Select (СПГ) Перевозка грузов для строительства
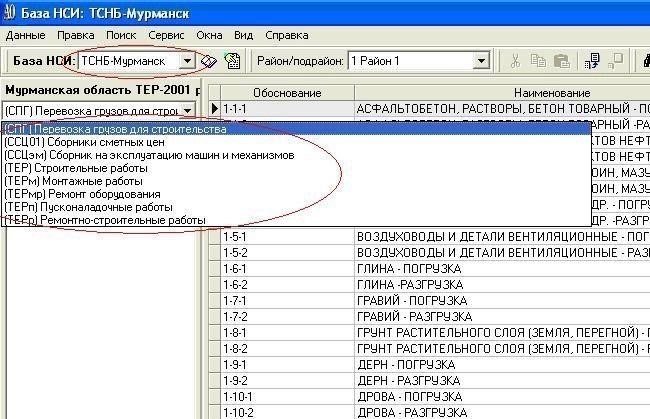The image size is (650, 419). [x=297, y=129]
